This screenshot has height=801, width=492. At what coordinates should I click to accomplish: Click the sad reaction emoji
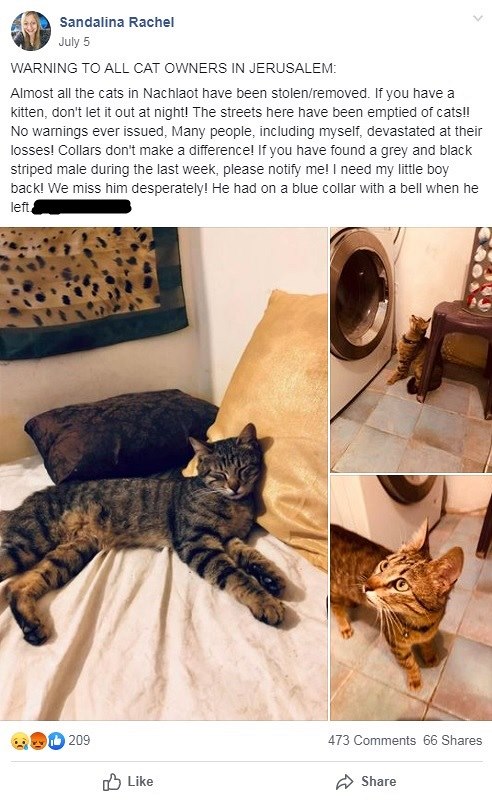[x=19, y=741]
